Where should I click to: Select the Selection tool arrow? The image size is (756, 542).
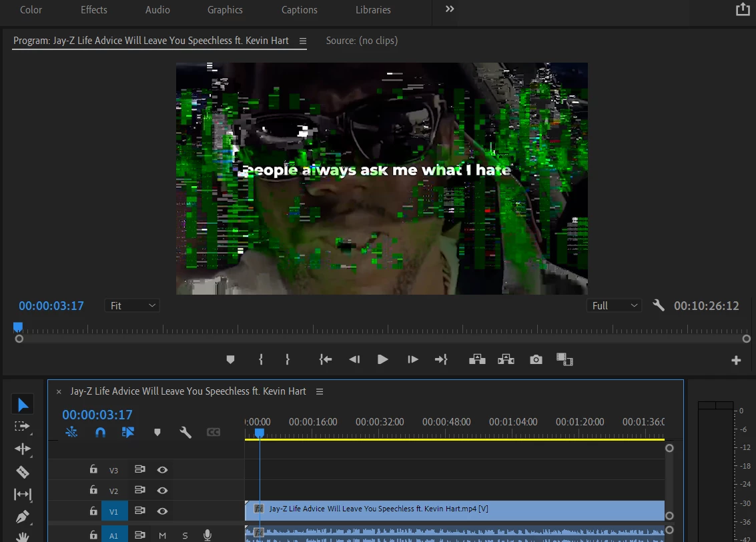pyautogui.click(x=22, y=405)
